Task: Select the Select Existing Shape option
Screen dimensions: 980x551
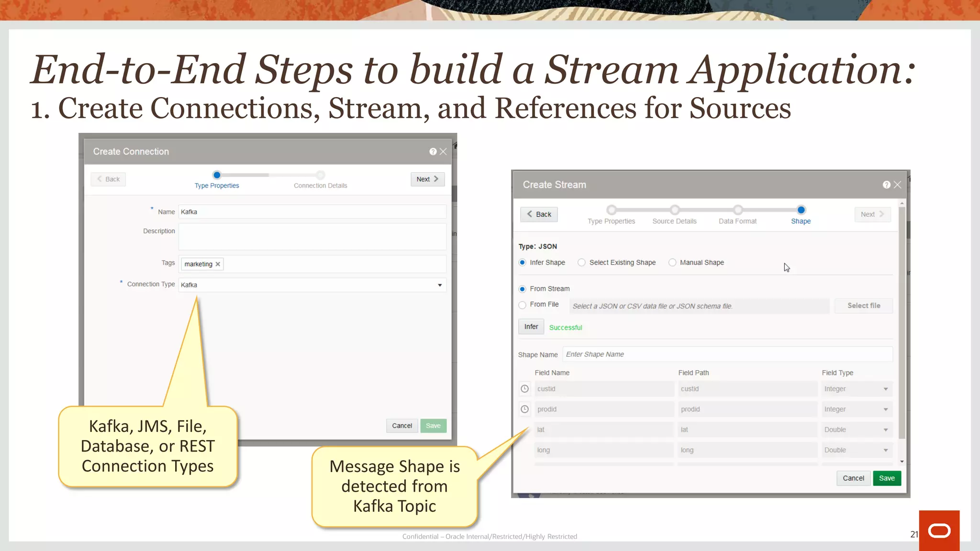Action: tap(581, 263)
